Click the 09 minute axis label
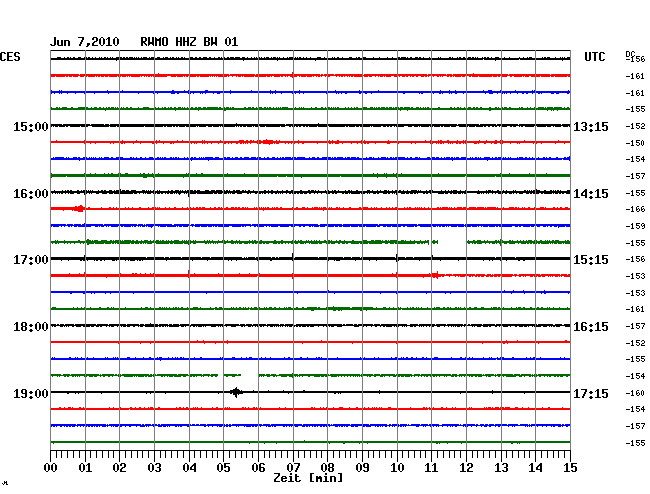Screen dimensions: 650x494 click(362, 468)
